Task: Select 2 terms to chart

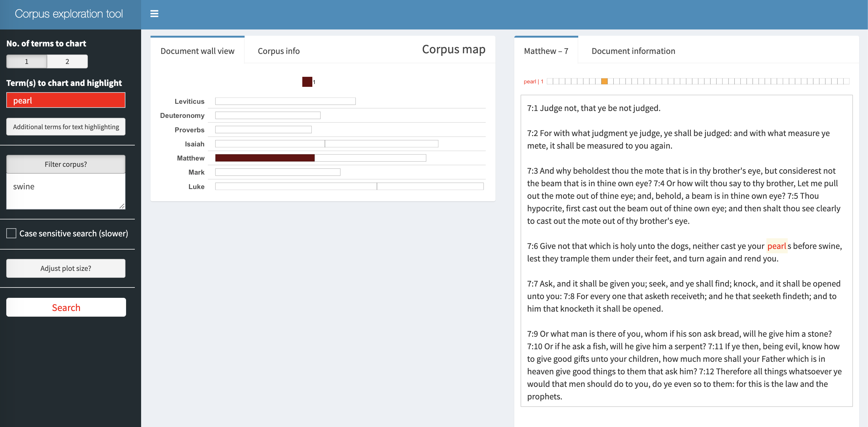Action: click(x=67, y=62)
